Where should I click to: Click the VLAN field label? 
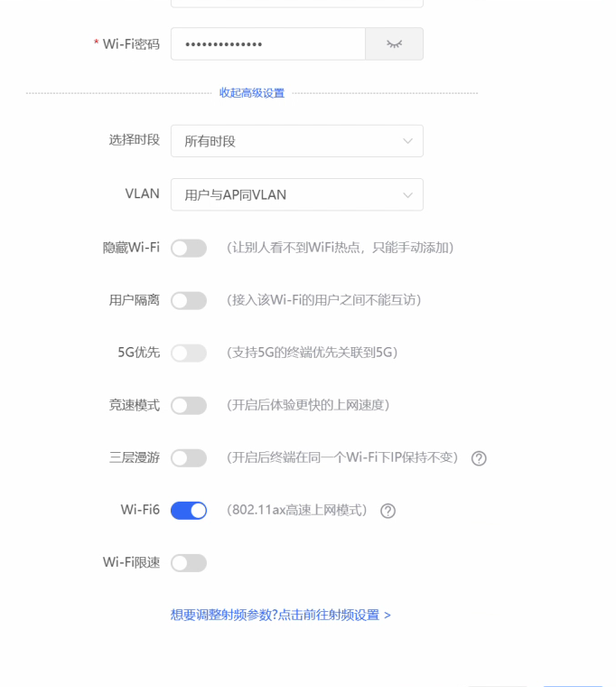(143, 193)
